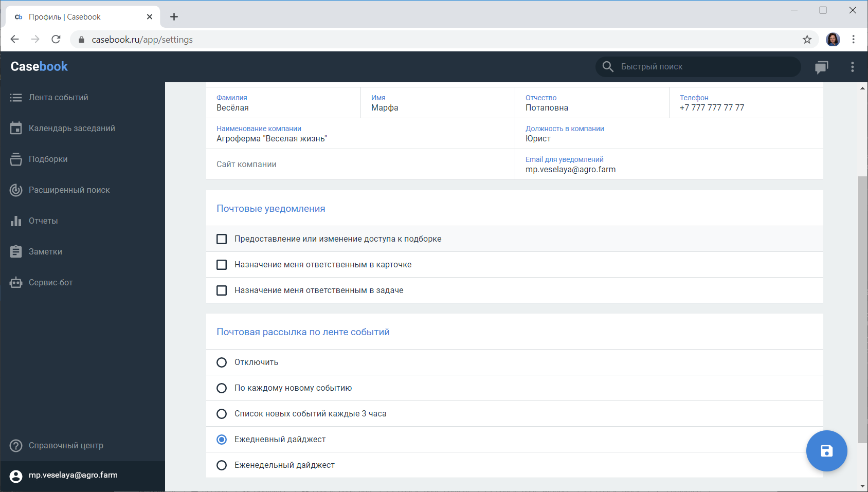Click the quick search magnifier icon
Image resolution: width=868 pixels, height=492 pixels.
(608, 67)
